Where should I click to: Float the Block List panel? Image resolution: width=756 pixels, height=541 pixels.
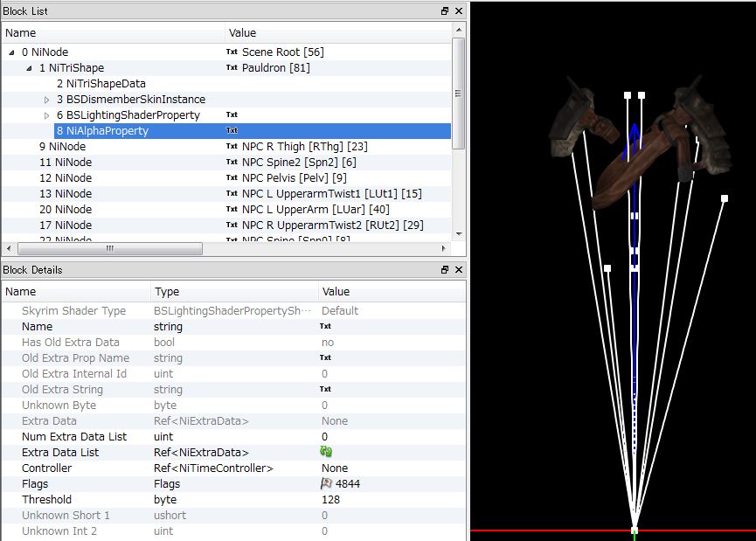[x=445, y=11]
